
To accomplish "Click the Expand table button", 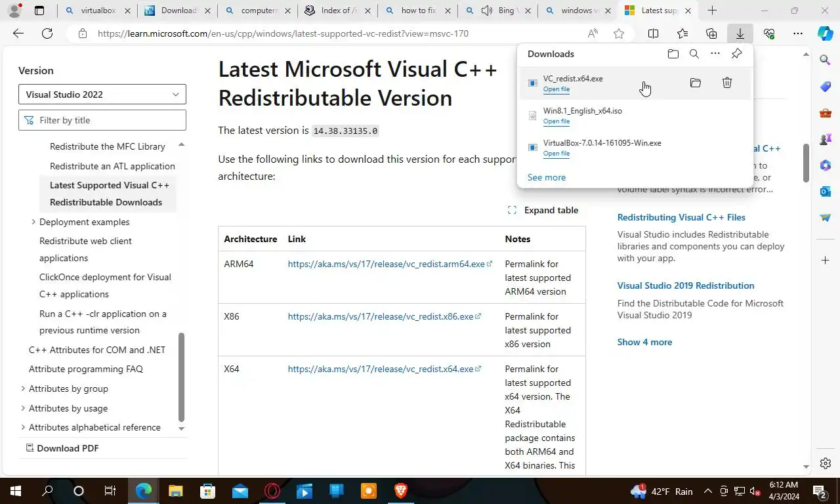I will point(543,210).
